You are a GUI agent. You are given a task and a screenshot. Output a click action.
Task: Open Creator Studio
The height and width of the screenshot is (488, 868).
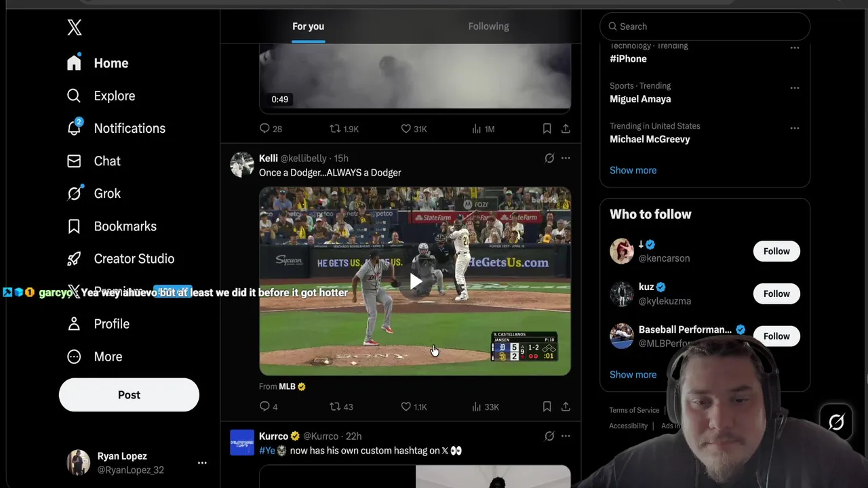(x=121, y=258)
